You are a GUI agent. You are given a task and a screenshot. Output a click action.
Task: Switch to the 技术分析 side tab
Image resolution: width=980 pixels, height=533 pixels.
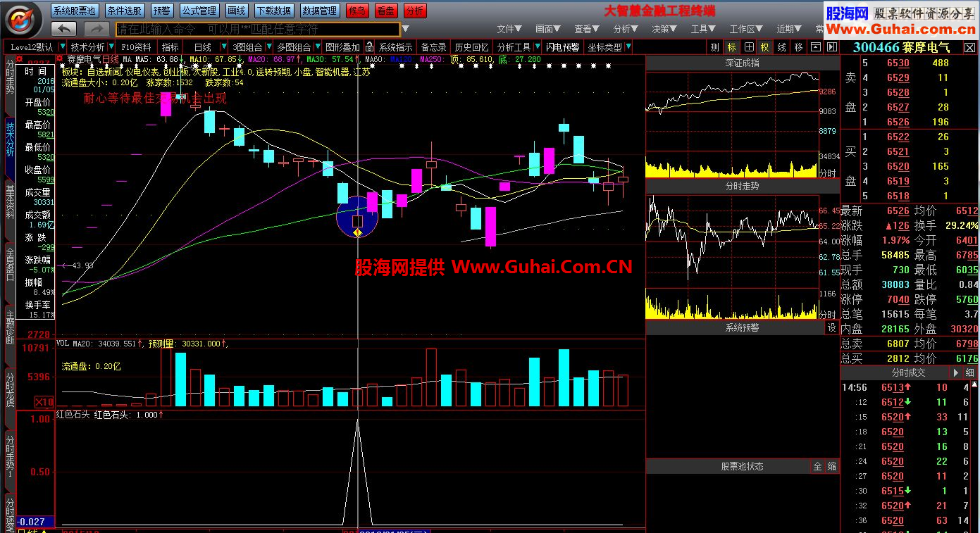coord(10,138)
